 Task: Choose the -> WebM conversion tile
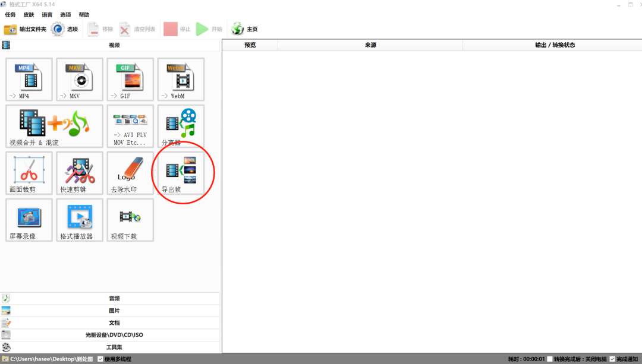pos(181,80)
